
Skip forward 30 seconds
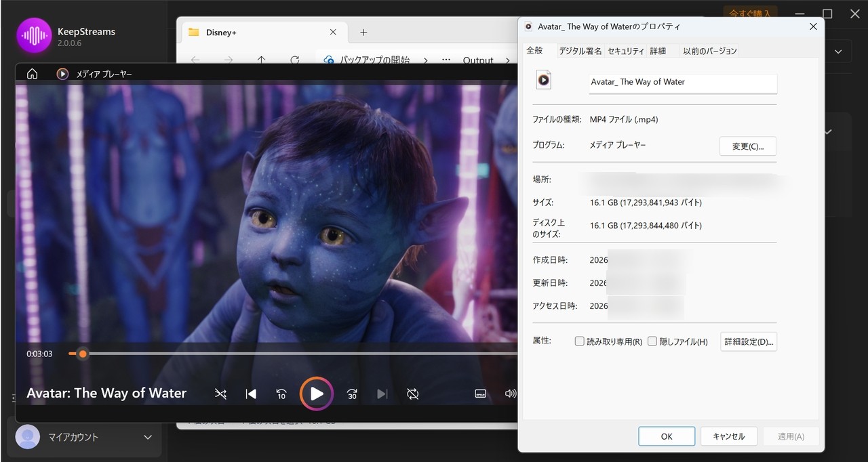352,394
